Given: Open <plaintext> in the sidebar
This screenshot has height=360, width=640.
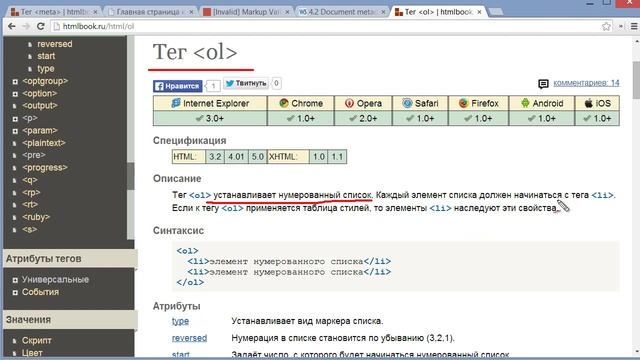Looking at the screenshot, I should [x=44, y=143].
